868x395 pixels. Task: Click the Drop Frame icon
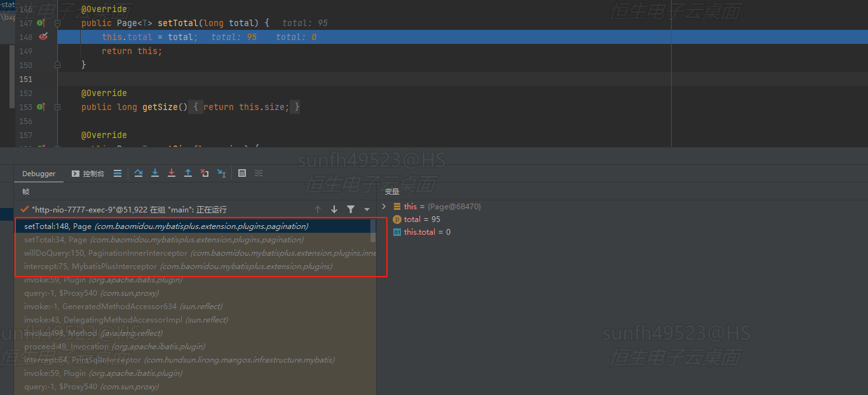pos(205,173)
